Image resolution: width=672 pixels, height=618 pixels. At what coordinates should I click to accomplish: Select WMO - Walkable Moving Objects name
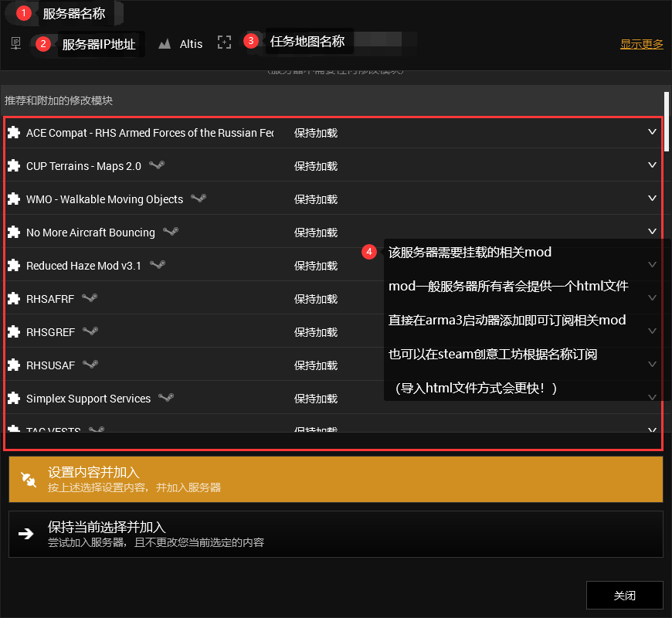click(104, 199)
